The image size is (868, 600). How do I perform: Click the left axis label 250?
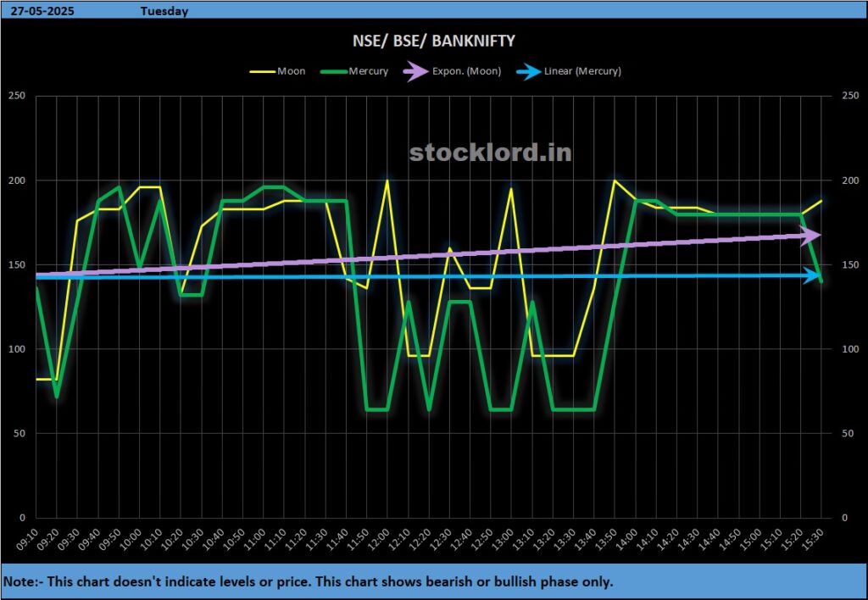coord(17,96)
